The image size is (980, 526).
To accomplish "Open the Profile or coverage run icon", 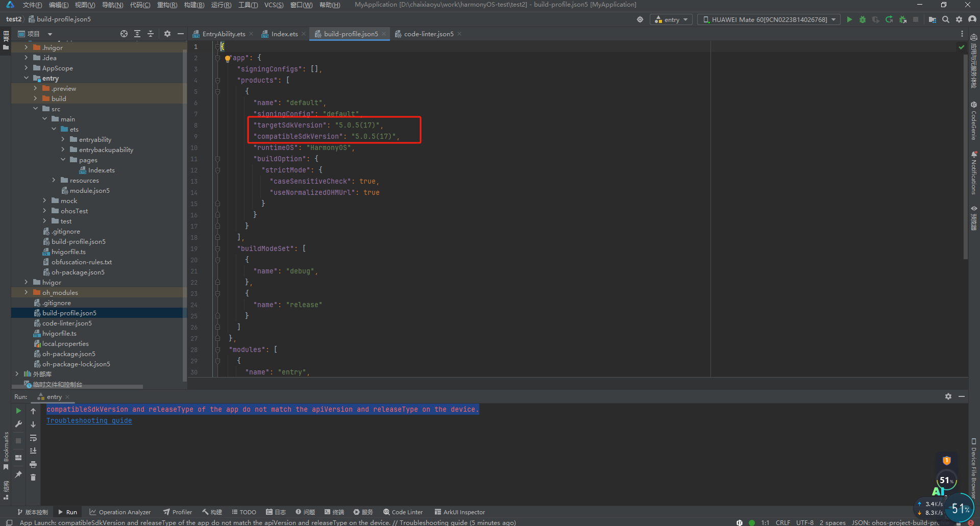I will 876,19.
